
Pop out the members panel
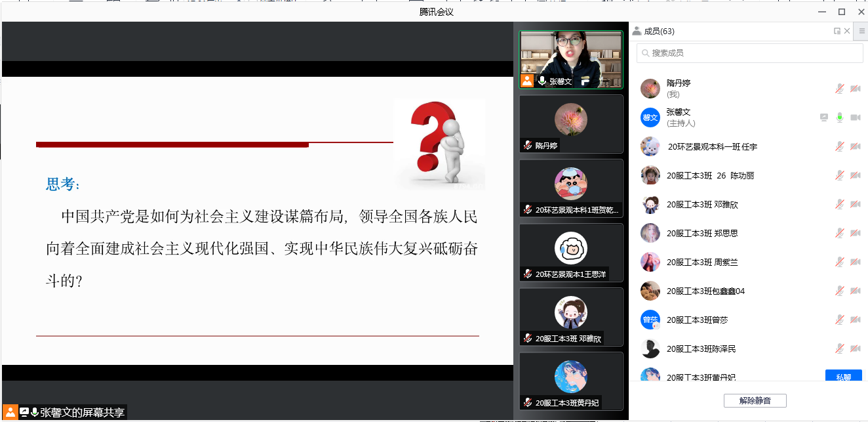tap(837, 31)
